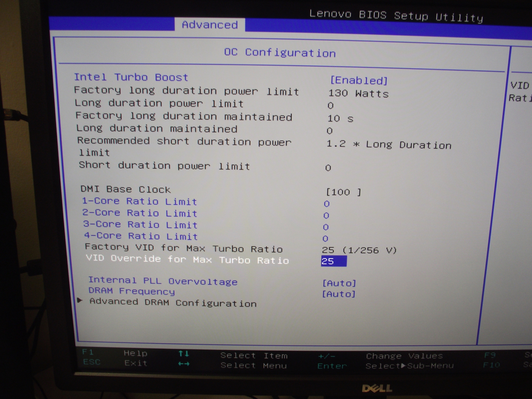Click Long duration maintained value 0
This screenshot has width=532, height=399.
(x=329, y=131)
